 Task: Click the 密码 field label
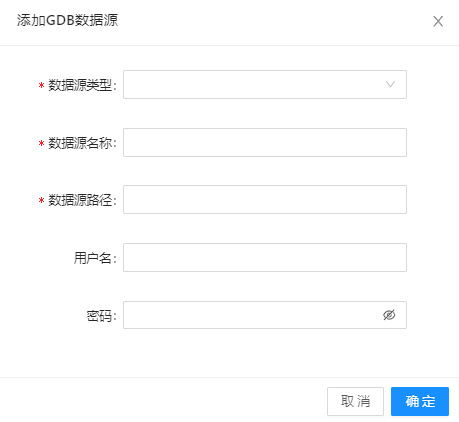coord(101,316)
